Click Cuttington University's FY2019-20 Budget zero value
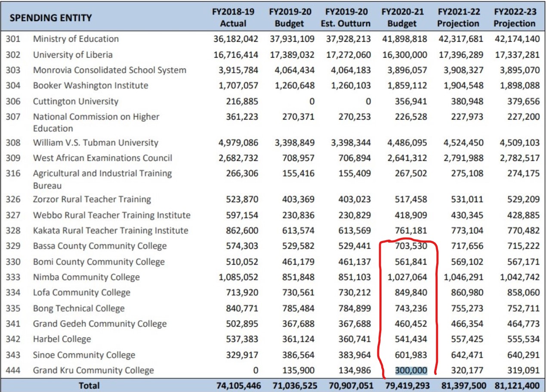Viewport: 546px width, 392px height. [312, 102]
